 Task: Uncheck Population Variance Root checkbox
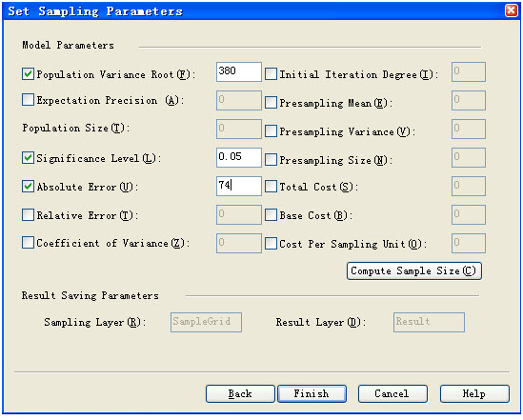pos(28,74)
